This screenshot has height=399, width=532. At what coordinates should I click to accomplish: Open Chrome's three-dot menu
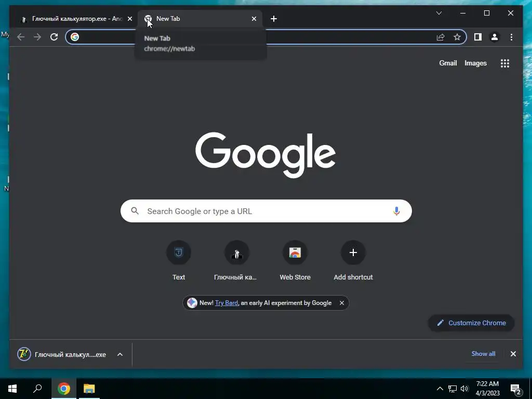(x=511, y=37)
